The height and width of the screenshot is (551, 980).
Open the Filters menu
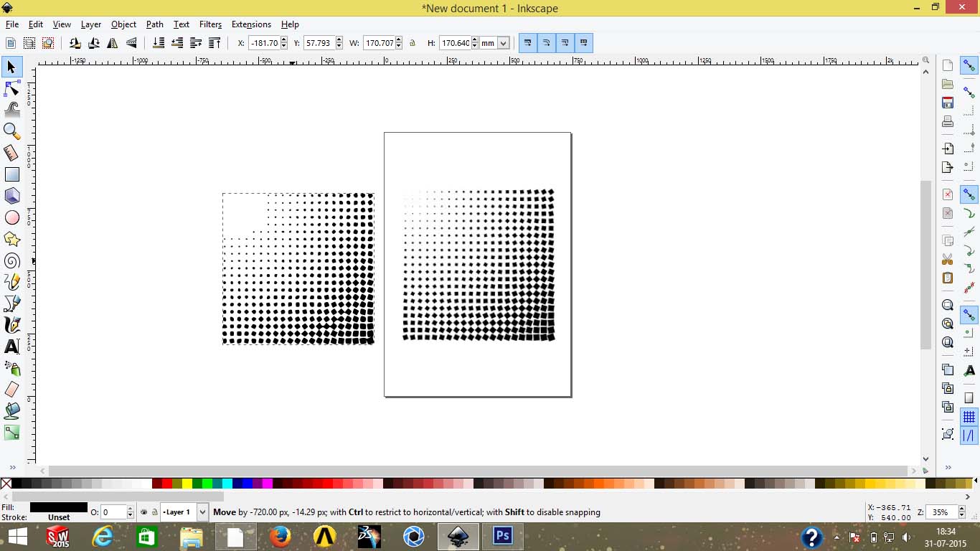coord(210,24)
